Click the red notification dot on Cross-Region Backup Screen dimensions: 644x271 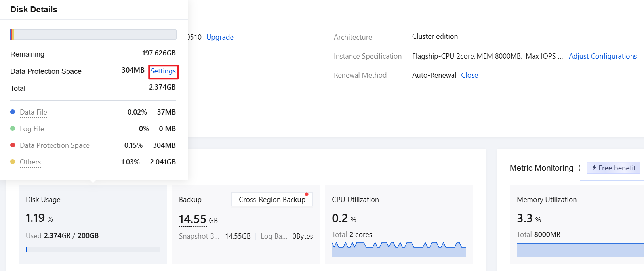pos(307,194)
